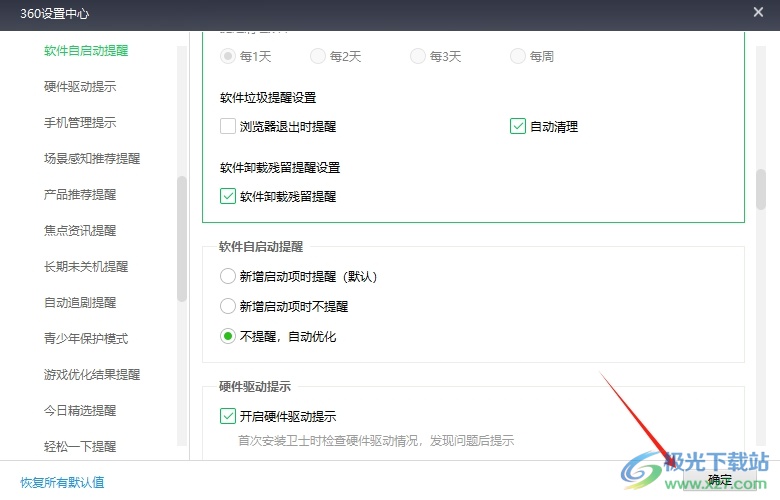Select 场景感知推荐提醒 in sidebar
The image size is (780, 500).
(x=92, y=159)
